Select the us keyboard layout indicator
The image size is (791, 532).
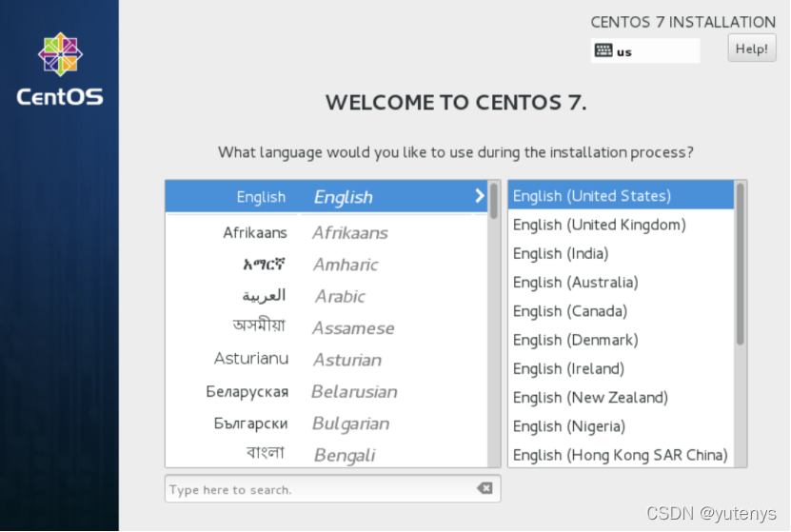[x=645, y=50]
